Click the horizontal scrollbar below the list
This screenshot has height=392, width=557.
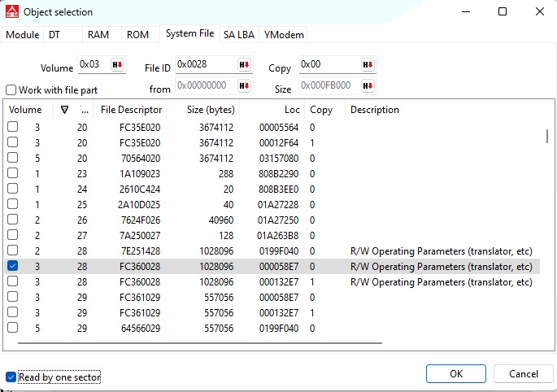tap(200, 343)
